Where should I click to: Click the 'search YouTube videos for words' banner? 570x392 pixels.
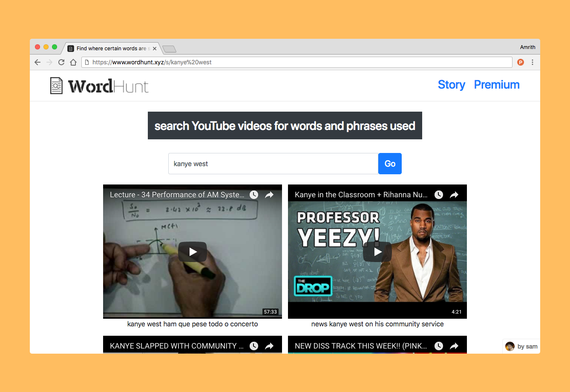285,126
